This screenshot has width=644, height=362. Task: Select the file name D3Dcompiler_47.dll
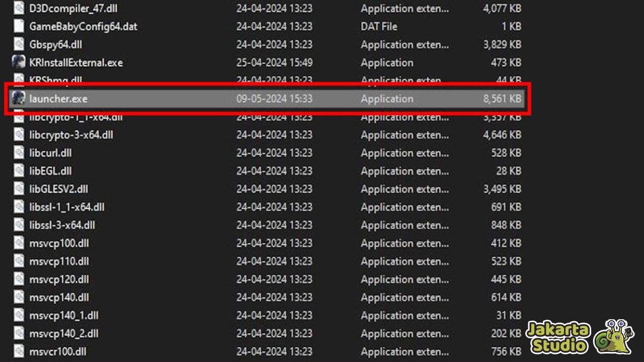coord(73,9)
